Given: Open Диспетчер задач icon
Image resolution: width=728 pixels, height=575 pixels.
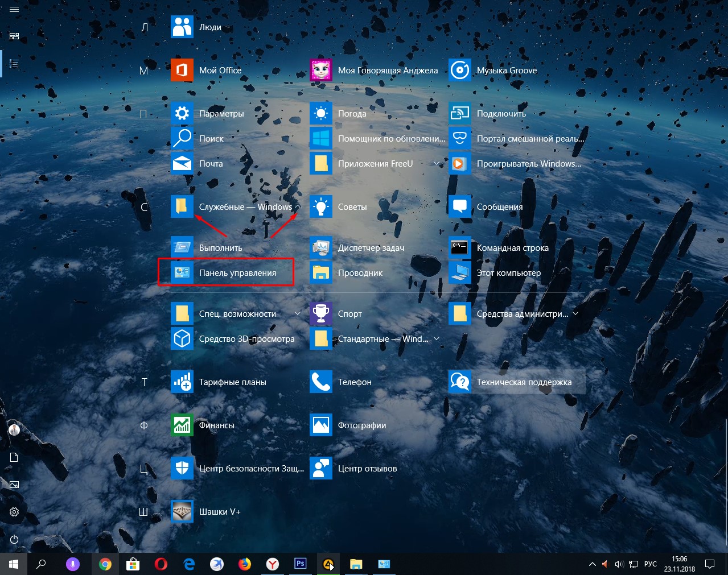Looking at the screenshot, I should point(321,247).
